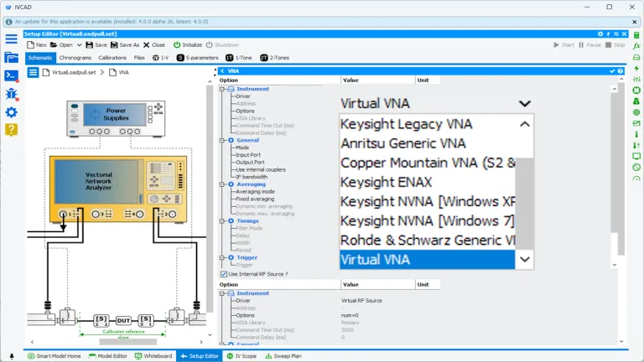Open the Model Editor bottom tab
The image size is (644, 362).
click(108, 356)
